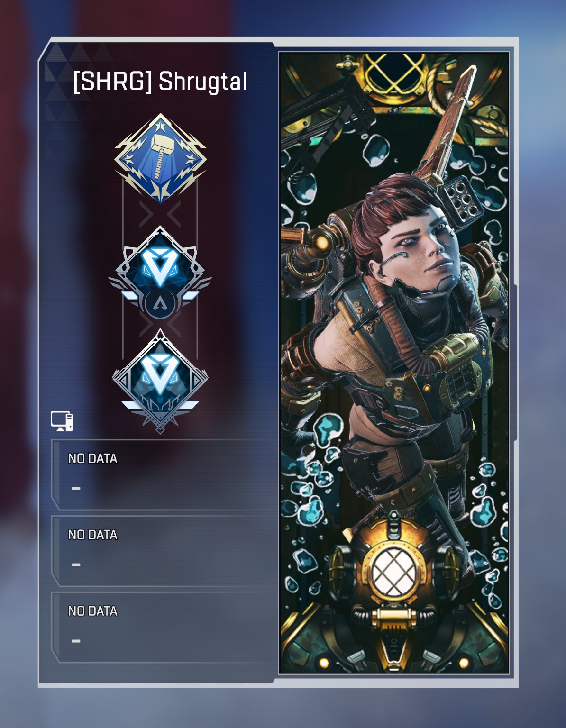Click the dash value in first tracker
566x728 pixels.
tap(76, 489)
